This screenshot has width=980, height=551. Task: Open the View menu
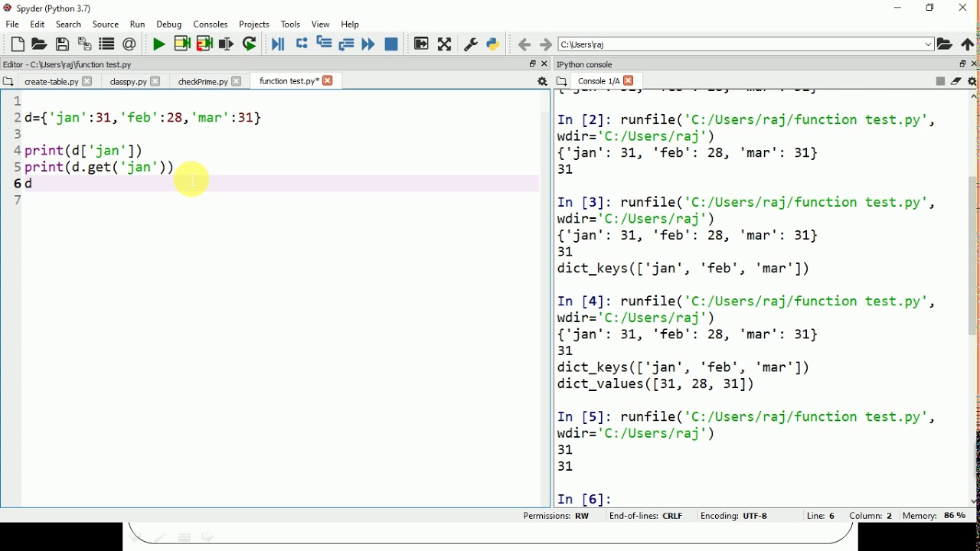tap(321, 24)
